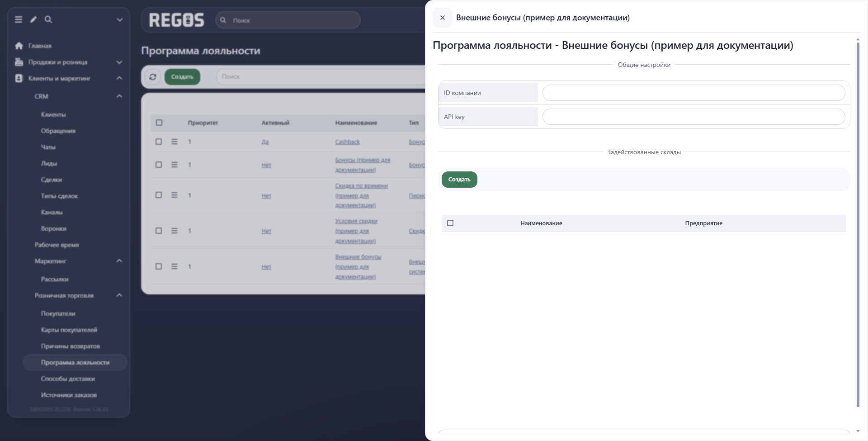868x441 pixels.
Task: Click drag handle icon in Cashback row
Action: [x=175, y=142]
